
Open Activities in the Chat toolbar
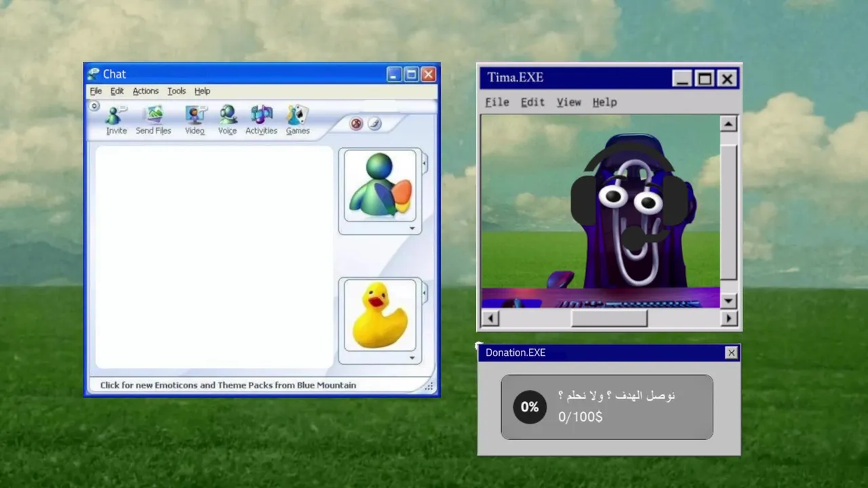[x=261, y=121]
